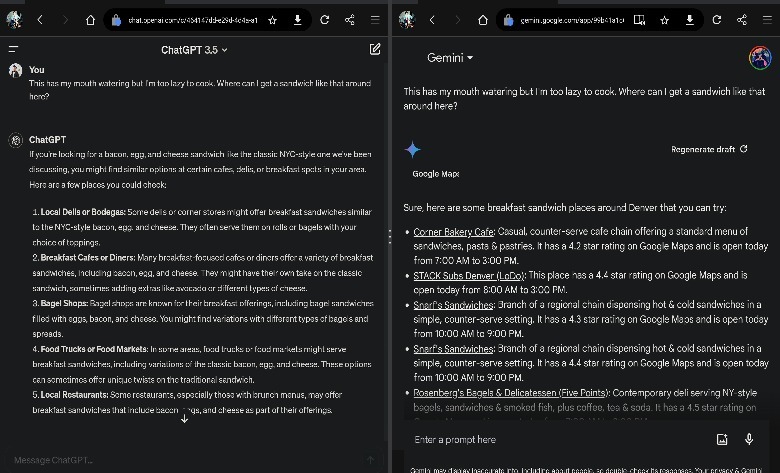The height and width of the screenshot is (473, 780).
Task: Go to the home page in the ChatGPT browser
Action: (90, 19)
